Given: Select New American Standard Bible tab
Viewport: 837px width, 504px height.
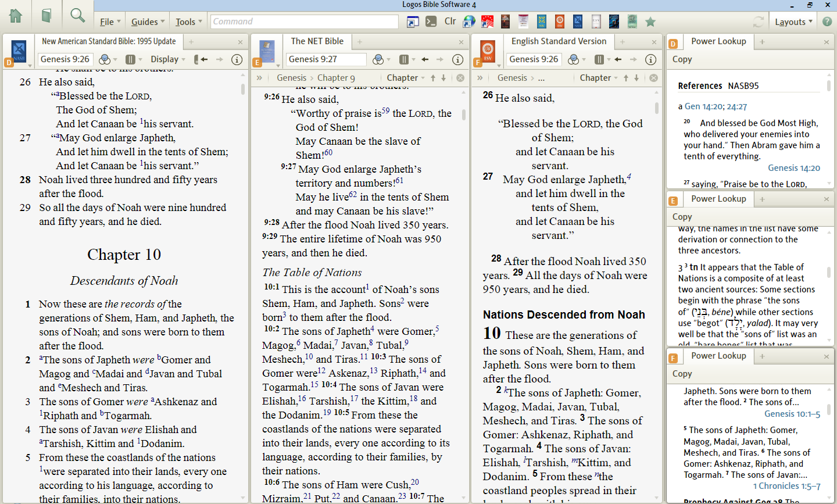Looking at the screenshot, I should pos(109,41).
